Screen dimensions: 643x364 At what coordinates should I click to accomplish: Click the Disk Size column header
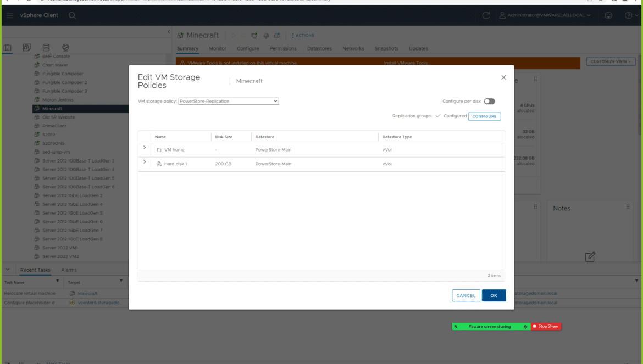(224, 137)
